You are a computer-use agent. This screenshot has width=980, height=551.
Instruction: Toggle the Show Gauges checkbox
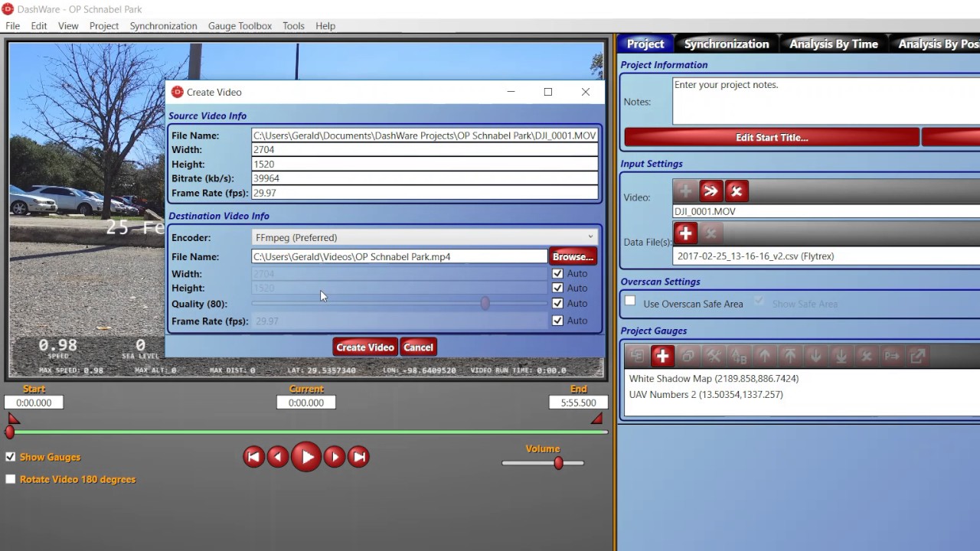coord(10,457)
